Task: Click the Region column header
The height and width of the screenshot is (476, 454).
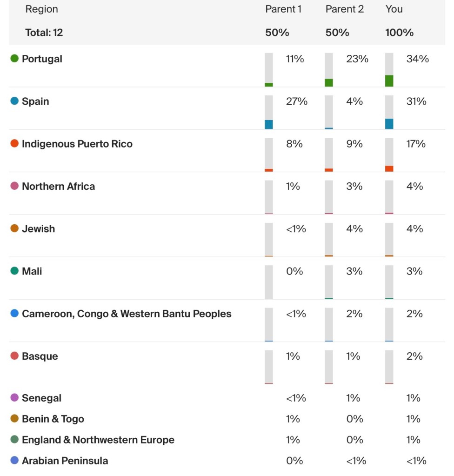Action: (x=42, y=9)
